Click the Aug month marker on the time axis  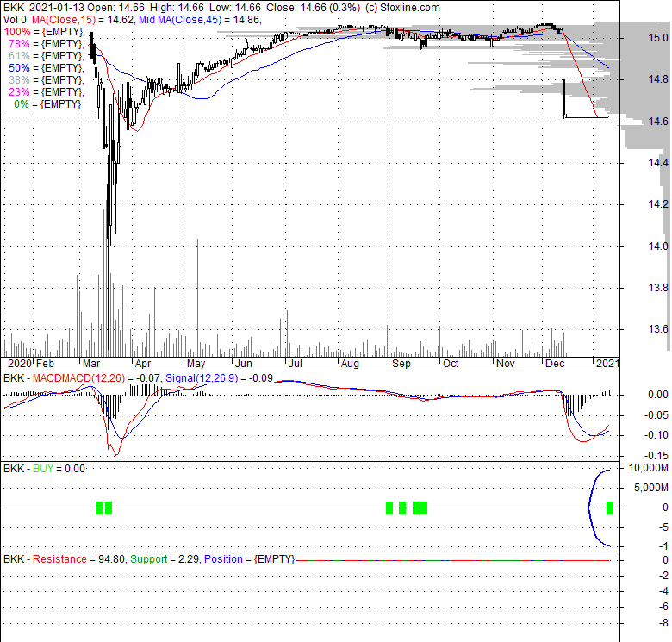click(x=350, y=364)
